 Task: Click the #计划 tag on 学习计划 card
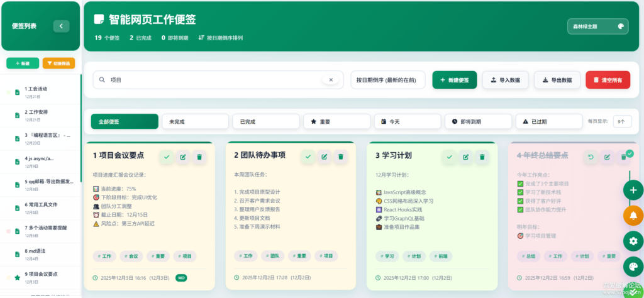pos(414,256)
